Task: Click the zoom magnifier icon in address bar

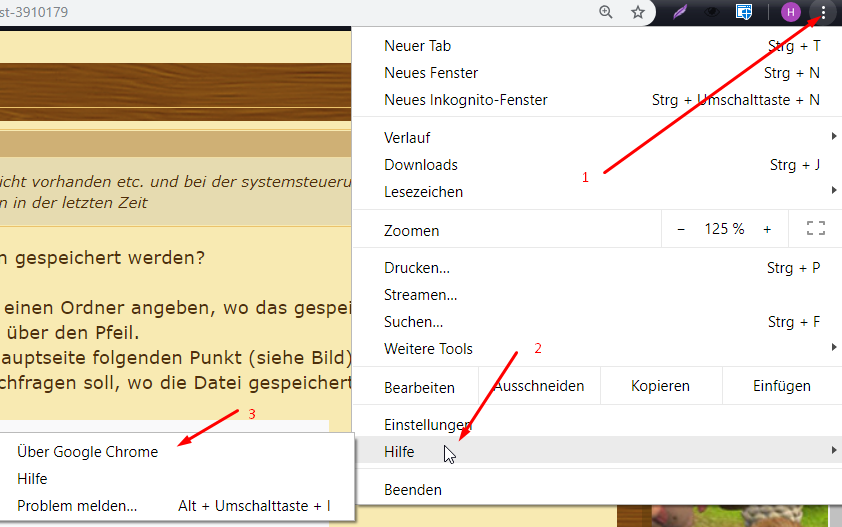Action: [x=606, y=12]
